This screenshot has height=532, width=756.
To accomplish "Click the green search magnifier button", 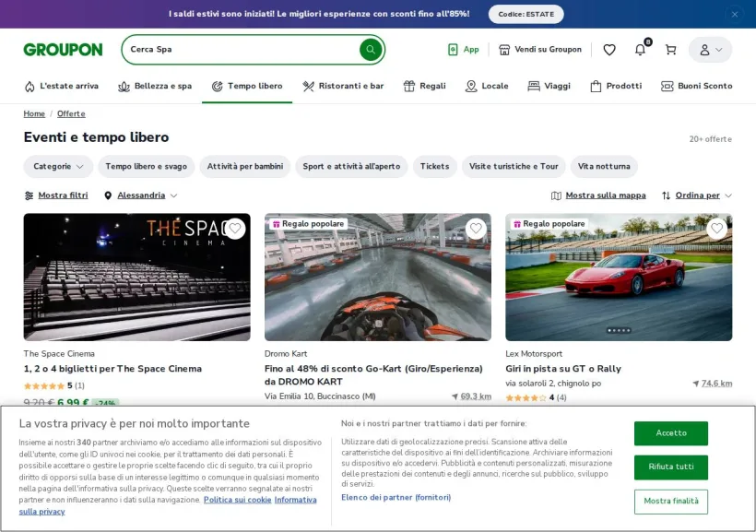I will 371,49.
